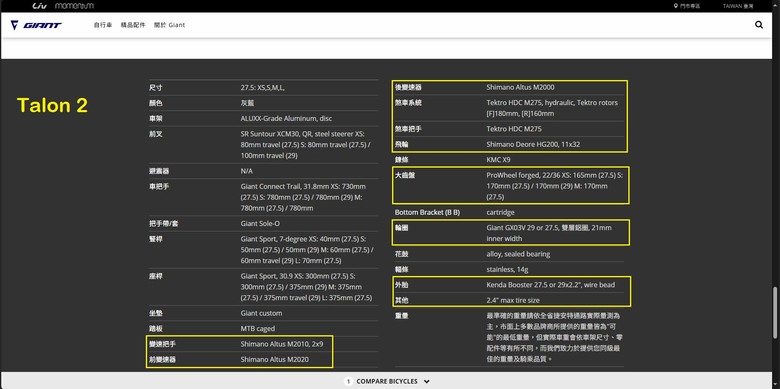Select 'Giant Sport, 7-degree' stem description
This screenshot has height=389, width=780.
[307, 250]
